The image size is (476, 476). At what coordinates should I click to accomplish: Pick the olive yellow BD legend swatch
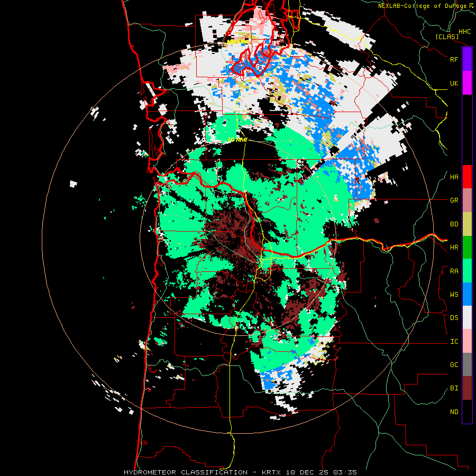[x=467, y=224]
